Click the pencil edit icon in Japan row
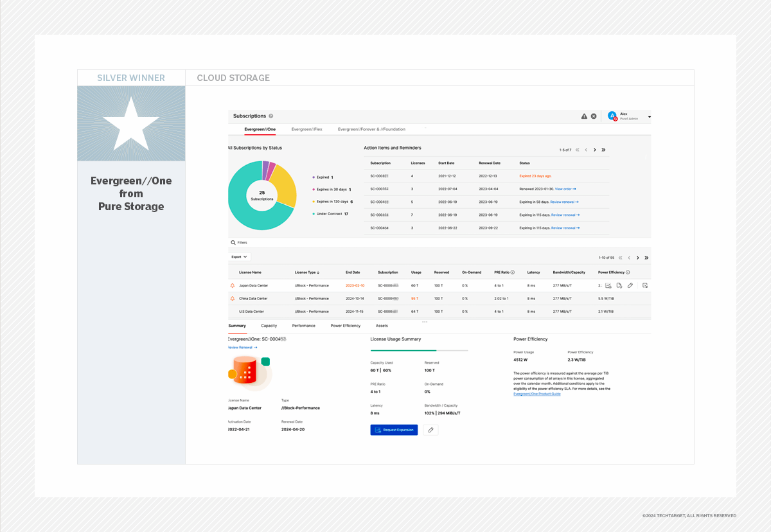Image resolution: width=771 pixels, height=532 pixels. (630, 285)
